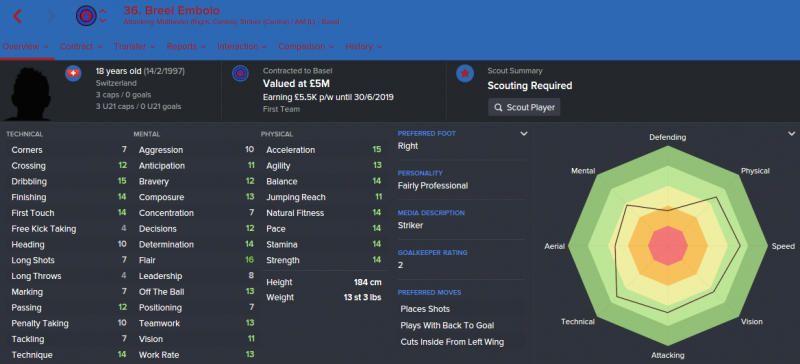
Task: Click the Switzerland flag icon
Action: 73,74
